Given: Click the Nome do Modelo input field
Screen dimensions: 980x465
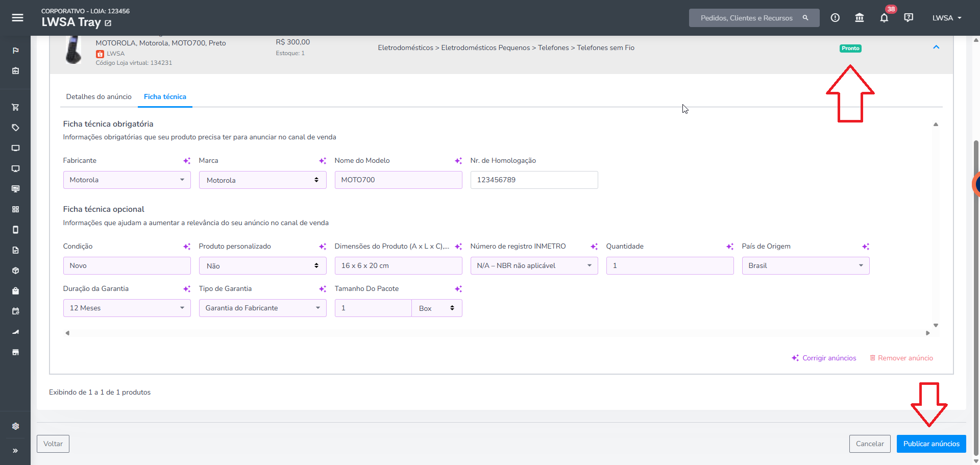Looking at the screenshot, I should (398, 180).
